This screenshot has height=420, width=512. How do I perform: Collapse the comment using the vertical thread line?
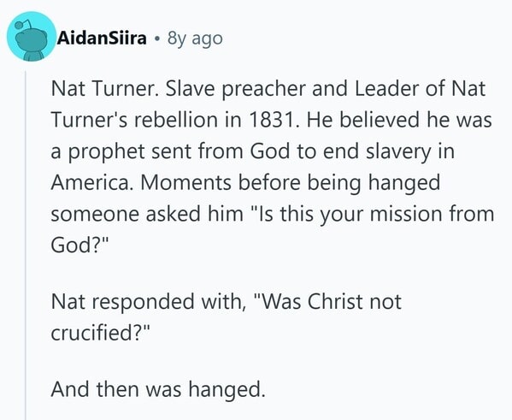click(x=26, y=245)
